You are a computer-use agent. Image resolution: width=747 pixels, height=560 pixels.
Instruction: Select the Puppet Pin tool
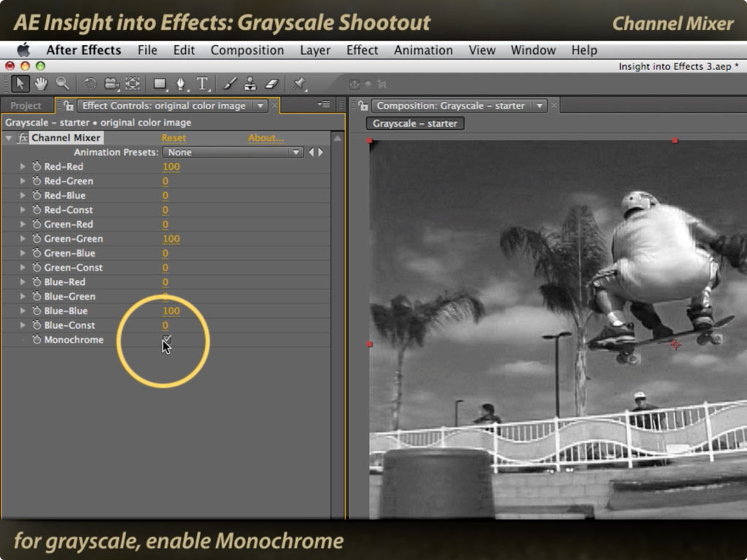[x=299, y=84]
